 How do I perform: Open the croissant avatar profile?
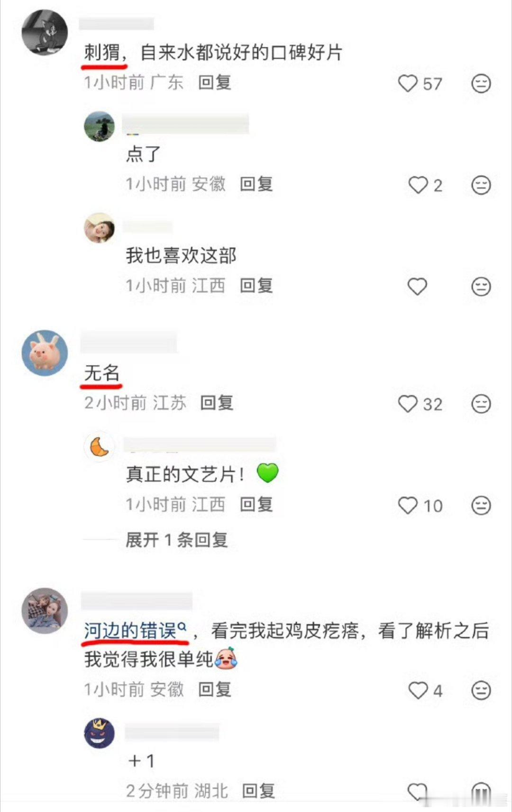click(99, 447)
